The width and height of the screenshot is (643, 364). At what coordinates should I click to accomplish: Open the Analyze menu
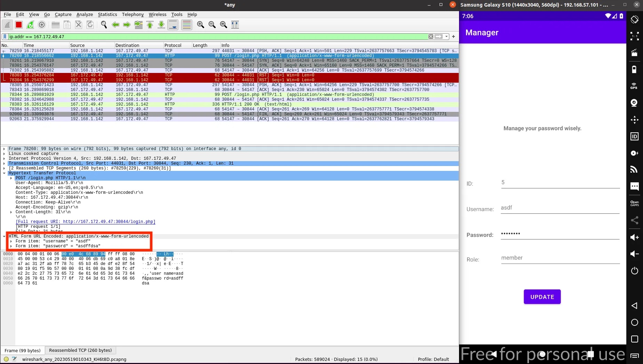pos(85,14)
